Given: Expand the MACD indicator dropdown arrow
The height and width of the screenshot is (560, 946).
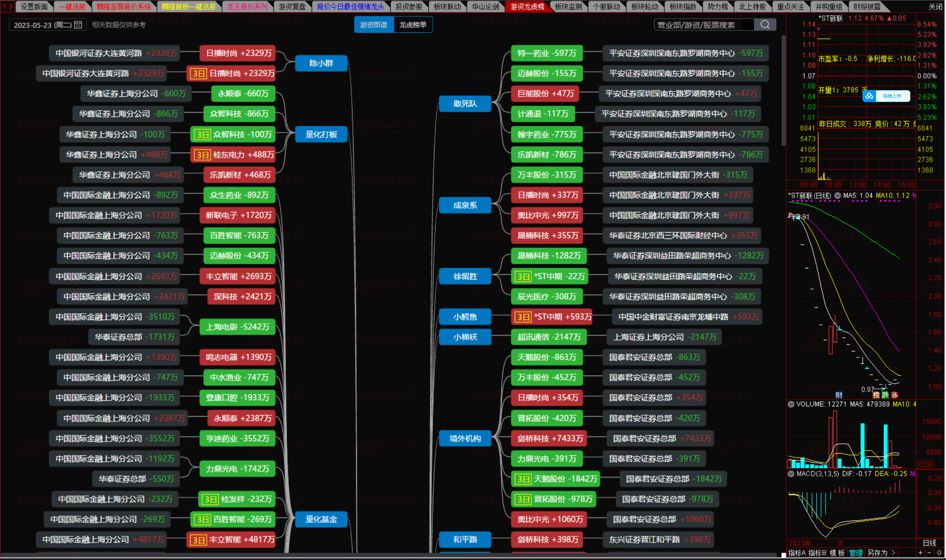Looking at the screenshot, I should click(x=791, y=474).
